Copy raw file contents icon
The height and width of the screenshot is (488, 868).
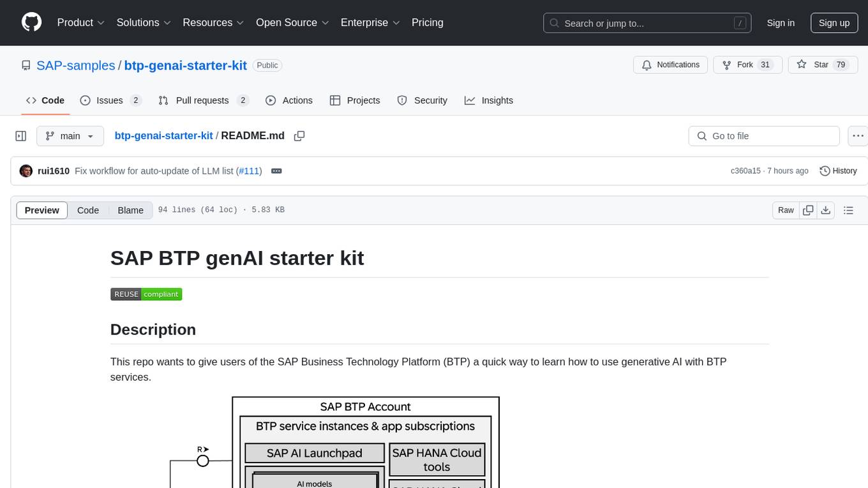808,210
